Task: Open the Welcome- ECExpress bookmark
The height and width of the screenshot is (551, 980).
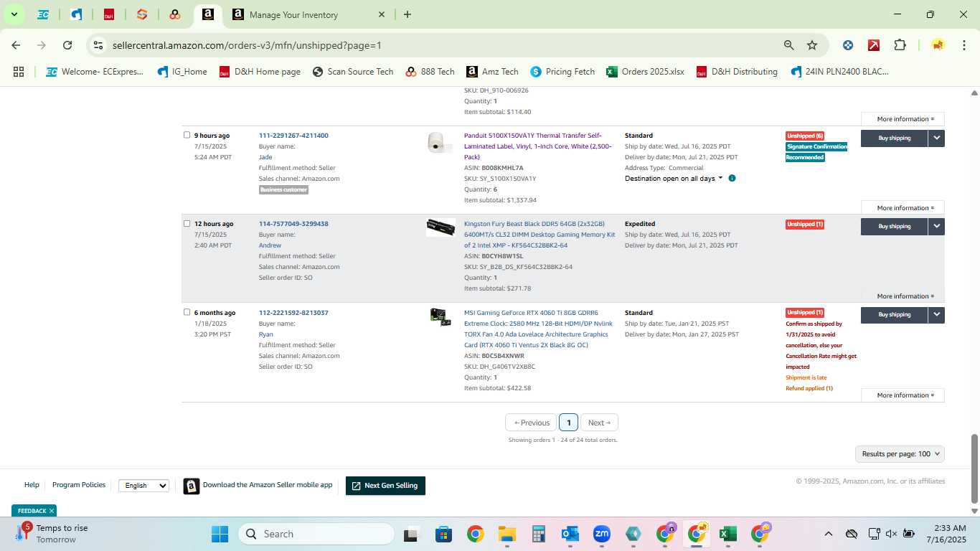Action: [x=95, y=72]
